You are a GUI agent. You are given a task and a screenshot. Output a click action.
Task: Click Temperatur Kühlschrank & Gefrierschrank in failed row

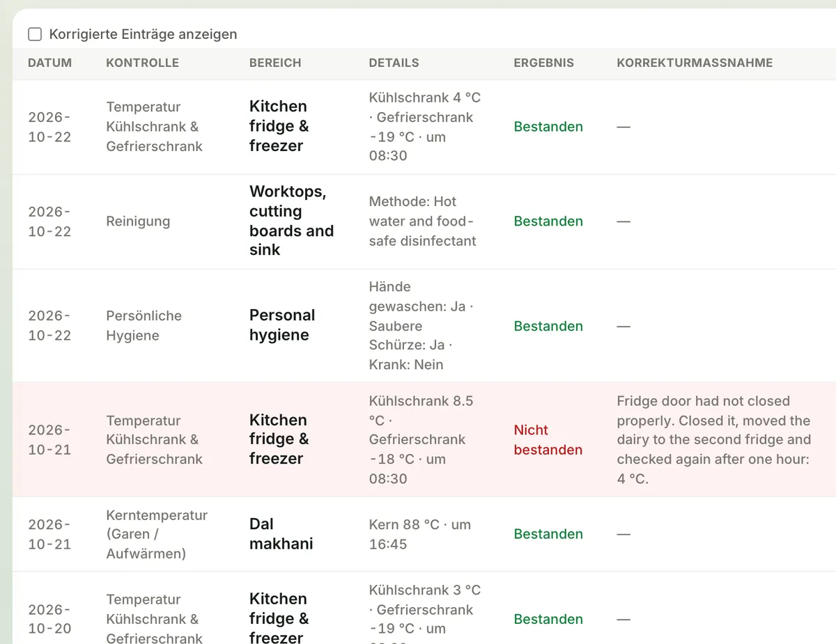click(154, 440)
